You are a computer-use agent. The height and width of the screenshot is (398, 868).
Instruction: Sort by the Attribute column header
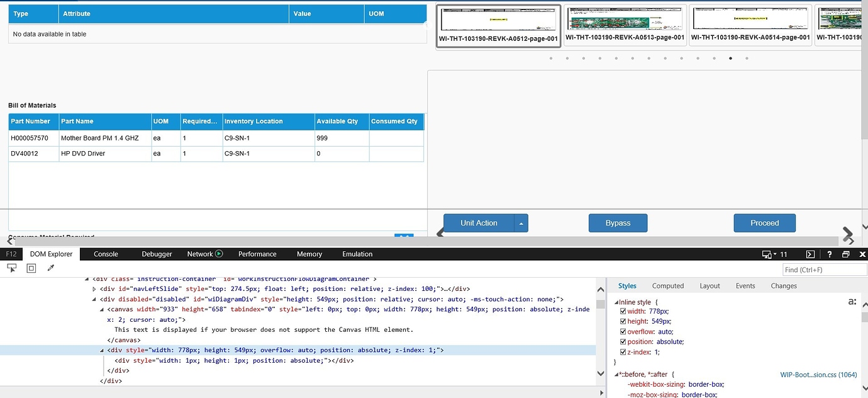tap(174, 14)
